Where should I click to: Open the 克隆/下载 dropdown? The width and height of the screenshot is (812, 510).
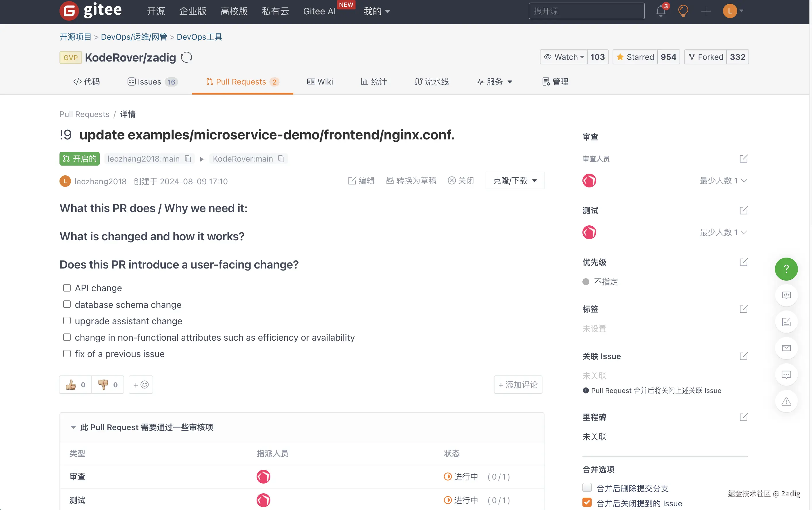[514, 181]
